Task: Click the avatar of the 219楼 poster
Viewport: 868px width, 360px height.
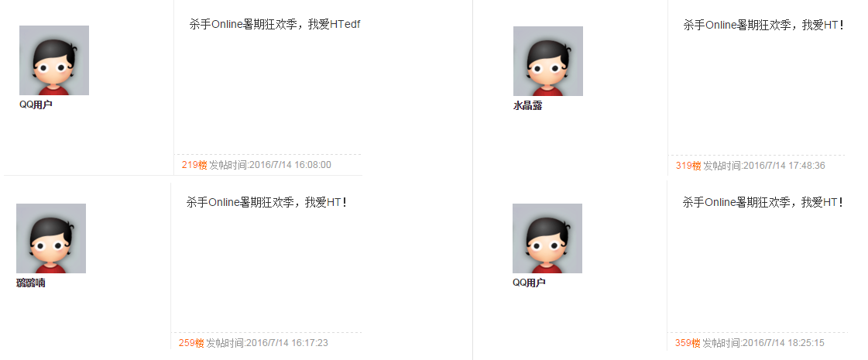Action: coord(54,60)
